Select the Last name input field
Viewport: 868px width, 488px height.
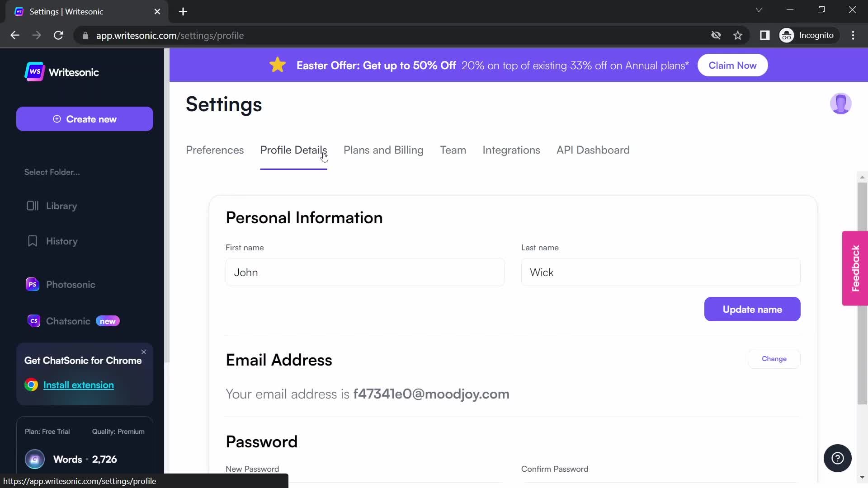tap(660, 272)
